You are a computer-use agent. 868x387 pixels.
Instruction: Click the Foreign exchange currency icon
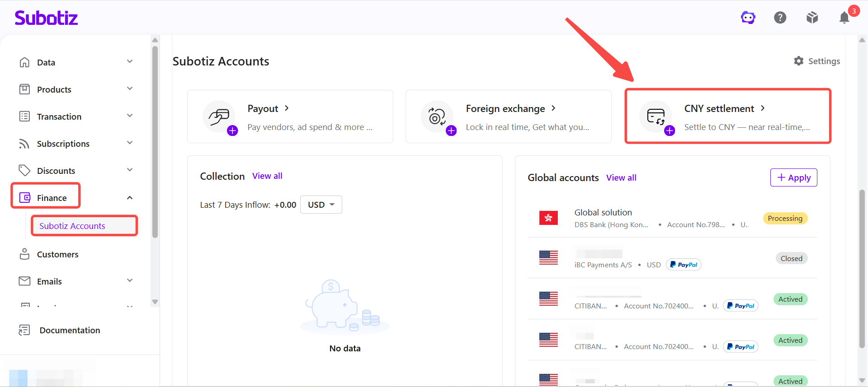pos(438,117)
